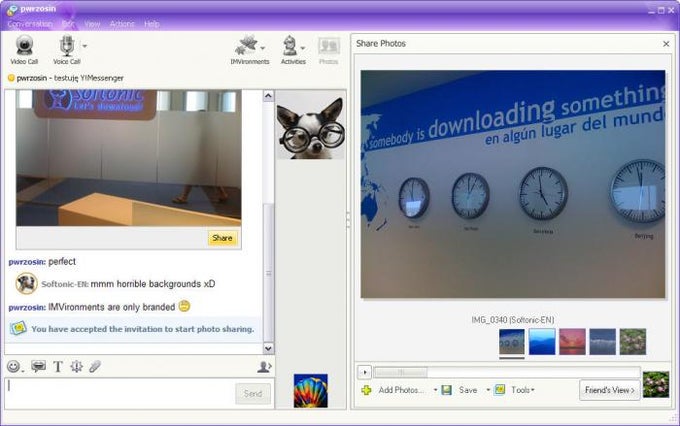
Task: Select the blue mountains thumbnail
Action: 542,341
